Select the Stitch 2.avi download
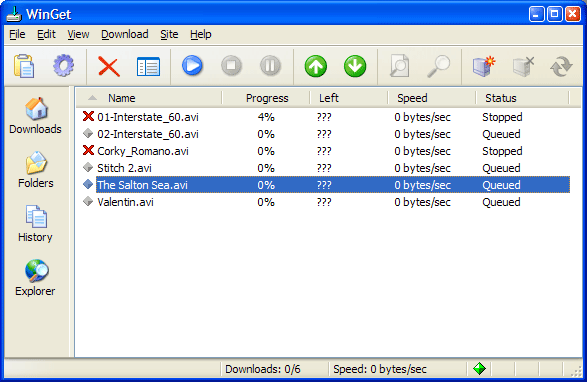The image size is (587, 382). click(x=326, y=168)
